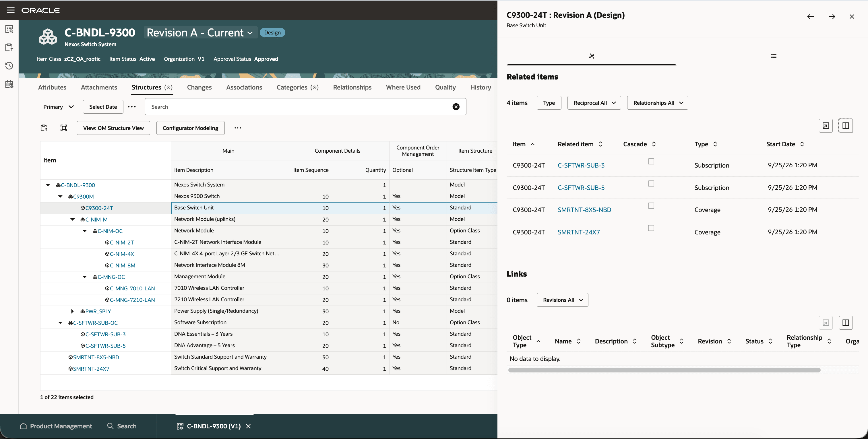Expand the PWR_SPLY tree node
The height and width of the screenshot is (439, 868).
point(72,311)
